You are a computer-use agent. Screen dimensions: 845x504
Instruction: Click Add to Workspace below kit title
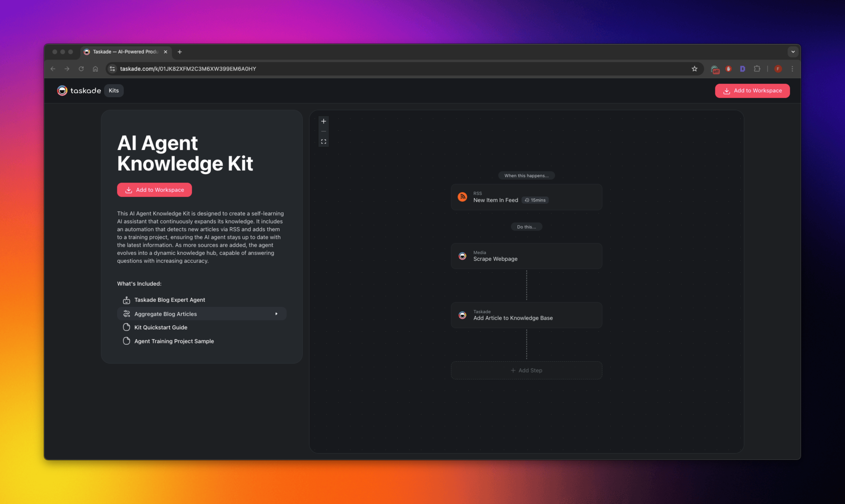tap(154, 190)
